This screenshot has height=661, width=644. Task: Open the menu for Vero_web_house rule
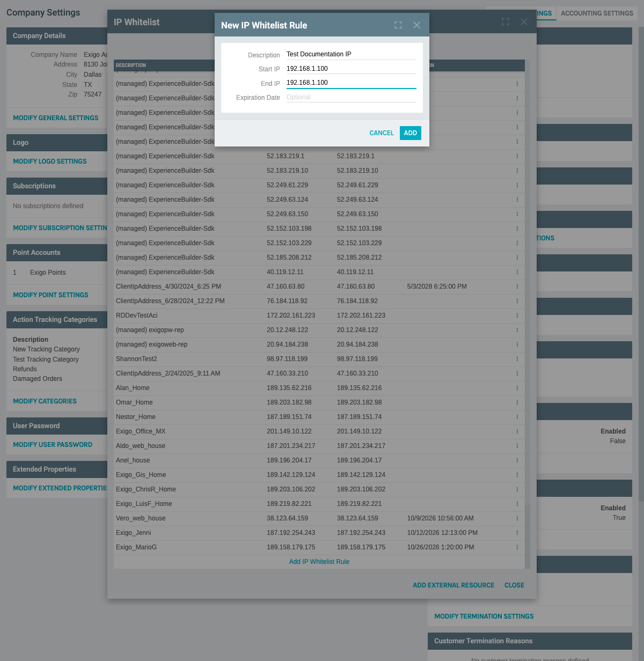tap(517, 518)
